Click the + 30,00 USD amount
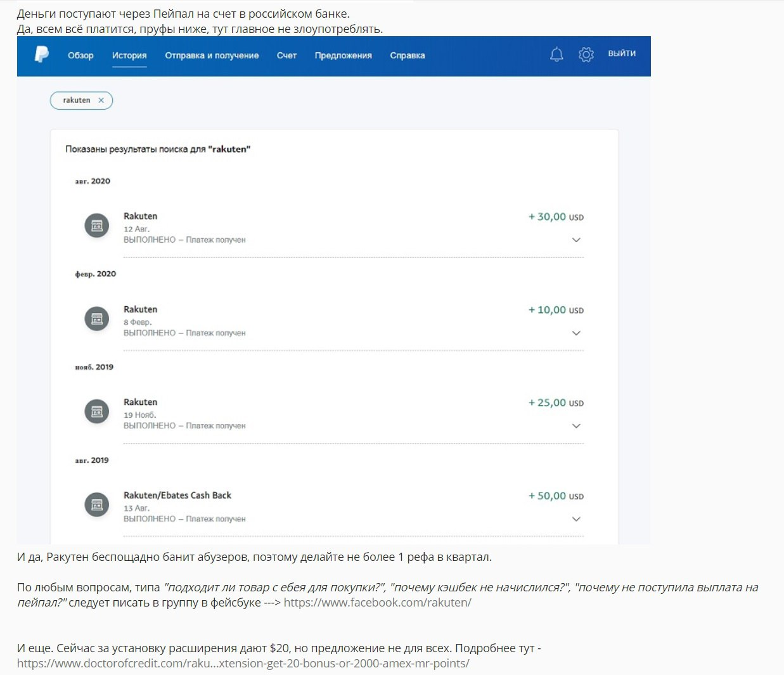Viewport: 784px width, 675px height. (556, 217)
